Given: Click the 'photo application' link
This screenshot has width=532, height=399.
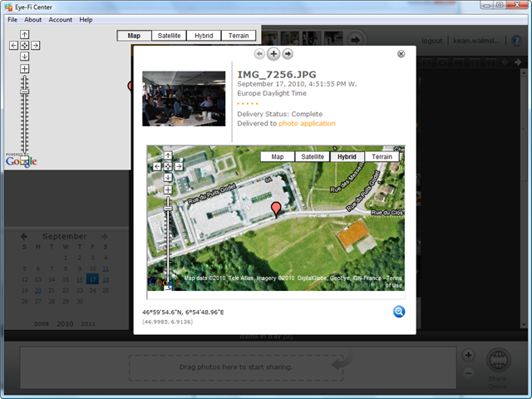Looking at the screenshot, I should coord(307,123).
